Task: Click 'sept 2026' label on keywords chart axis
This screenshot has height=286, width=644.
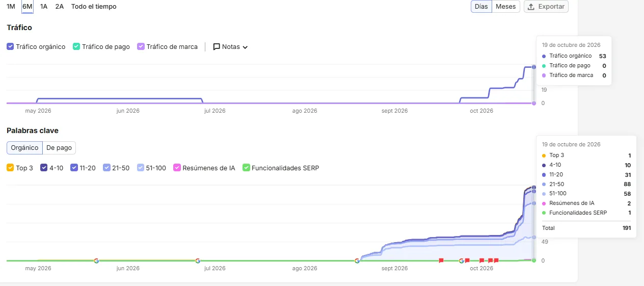Action: [x=395, y=268]
